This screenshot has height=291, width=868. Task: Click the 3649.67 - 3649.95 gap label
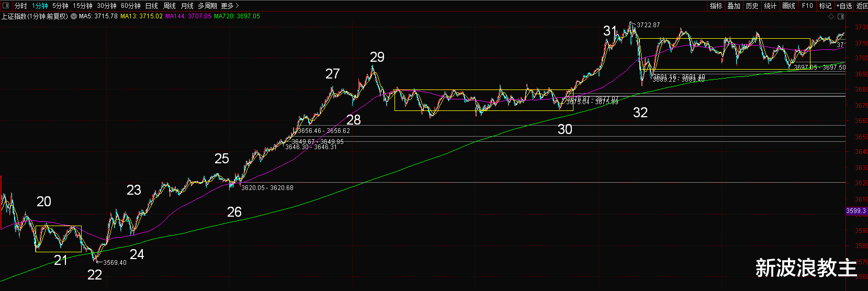(318, 142)
